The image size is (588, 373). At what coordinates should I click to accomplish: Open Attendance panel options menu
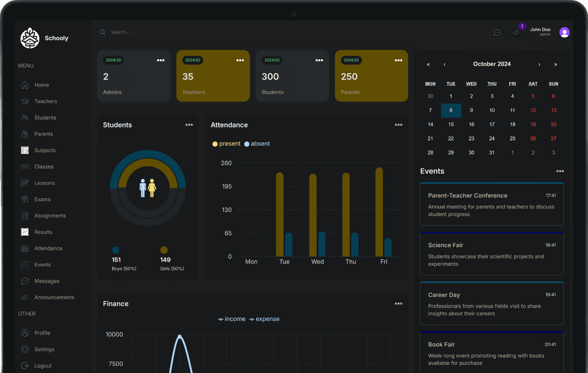point(398,125)
